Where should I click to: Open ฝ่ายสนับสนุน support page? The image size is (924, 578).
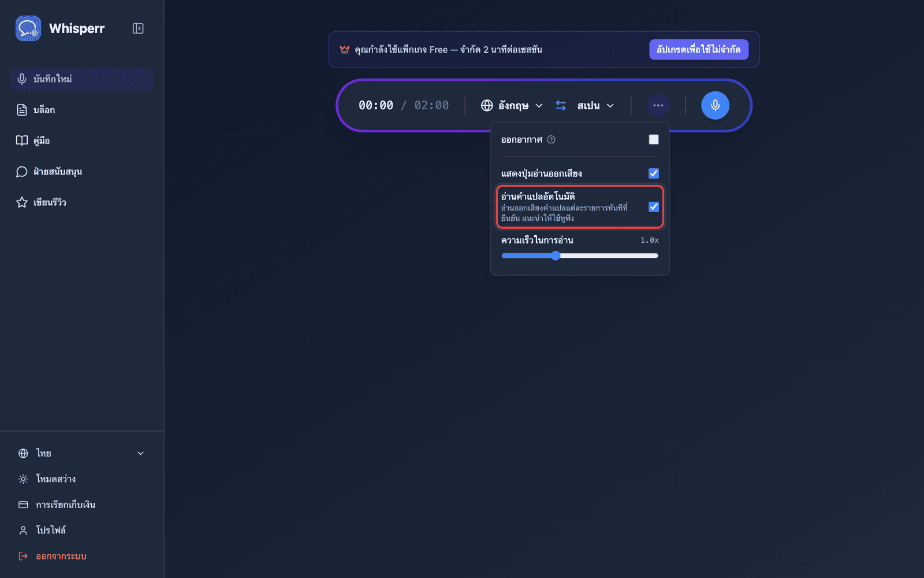[81, 172]
